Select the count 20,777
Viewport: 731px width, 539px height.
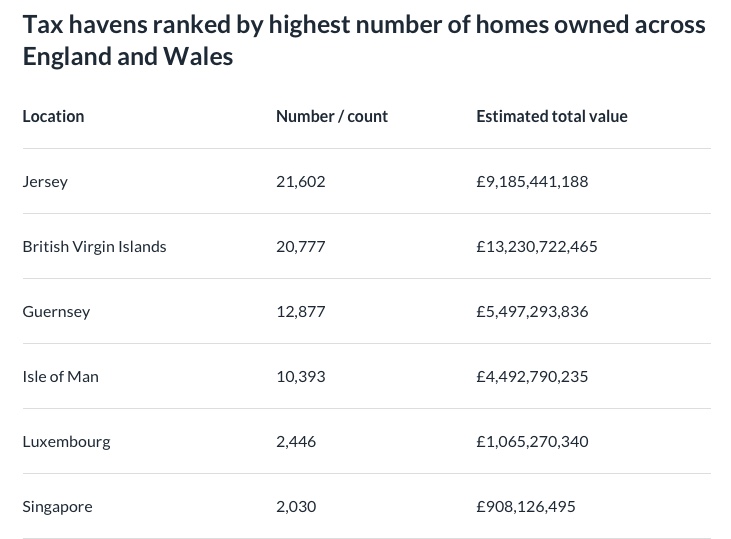point(300,246)
